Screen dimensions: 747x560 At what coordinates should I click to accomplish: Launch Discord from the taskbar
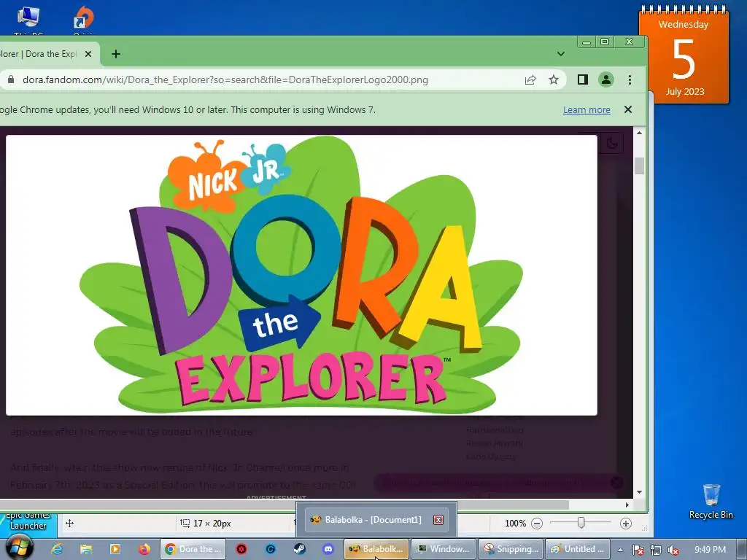[x=328, y=549]
